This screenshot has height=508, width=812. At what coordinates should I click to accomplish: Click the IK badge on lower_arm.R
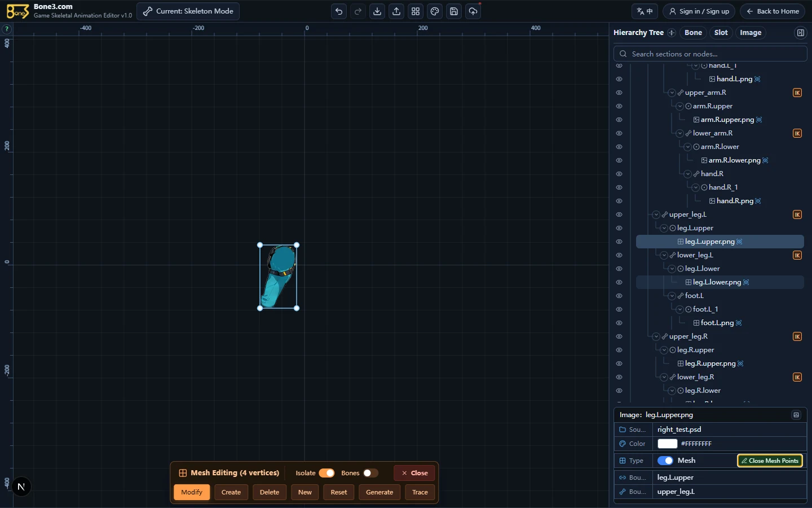click(x=797, y=133)
